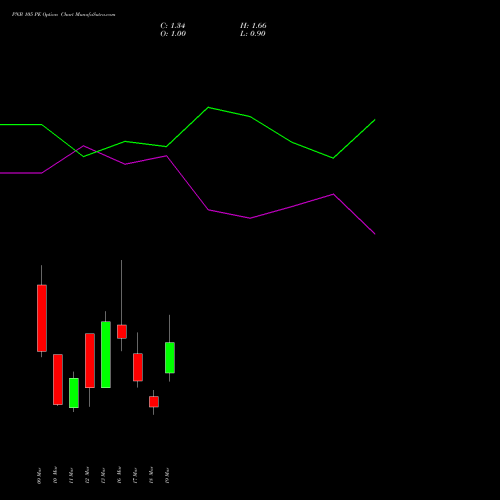500x500 pixels.
Task: Click the lowest right endpoint of the purple line
Action: click(x=375, y=234)
